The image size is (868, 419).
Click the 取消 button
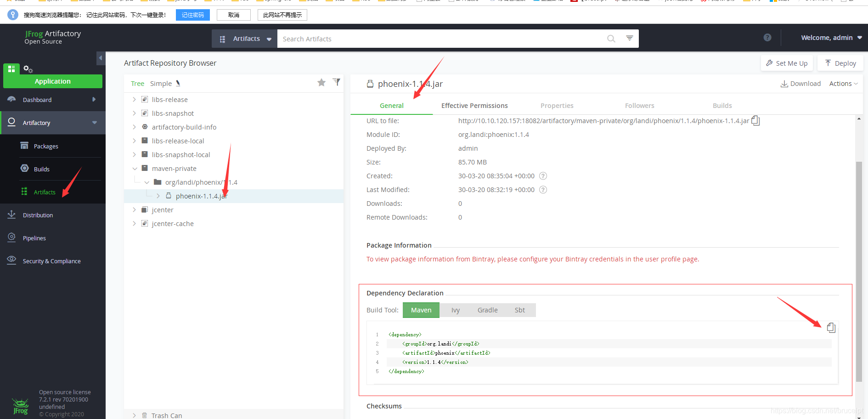(234, 15)
